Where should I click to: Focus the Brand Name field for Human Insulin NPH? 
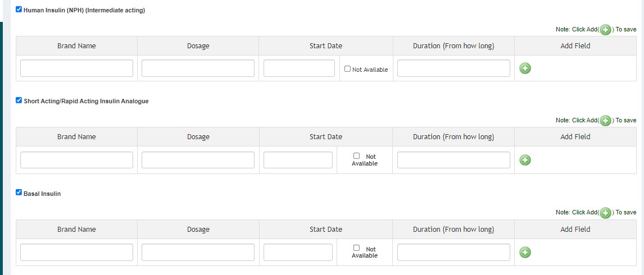[x=76, y=68]
